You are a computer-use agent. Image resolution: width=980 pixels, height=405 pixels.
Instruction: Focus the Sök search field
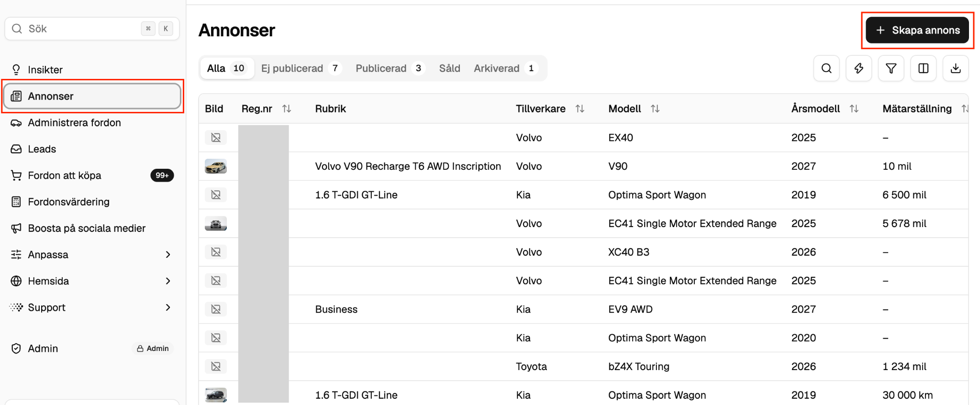click(92, 29)
